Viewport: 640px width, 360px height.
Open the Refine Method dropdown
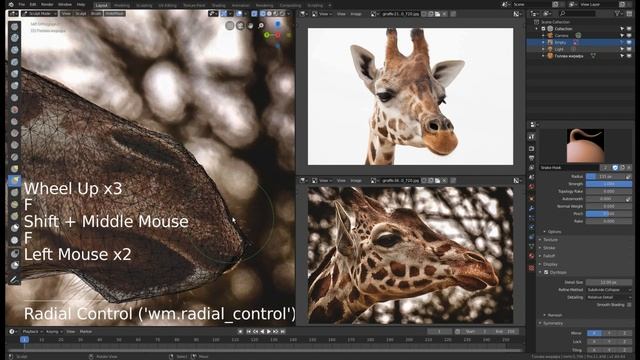coord(609,290)
